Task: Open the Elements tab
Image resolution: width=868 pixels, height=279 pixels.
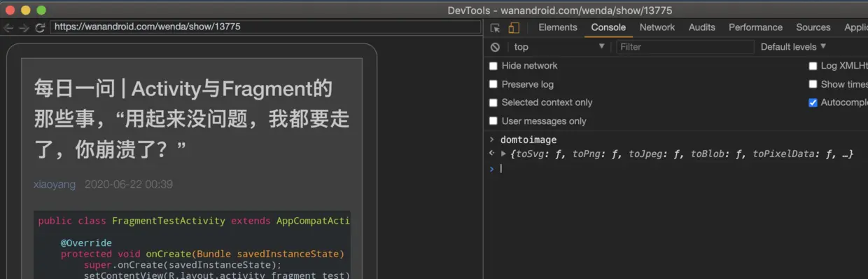Action: click(x=558, y=27)
